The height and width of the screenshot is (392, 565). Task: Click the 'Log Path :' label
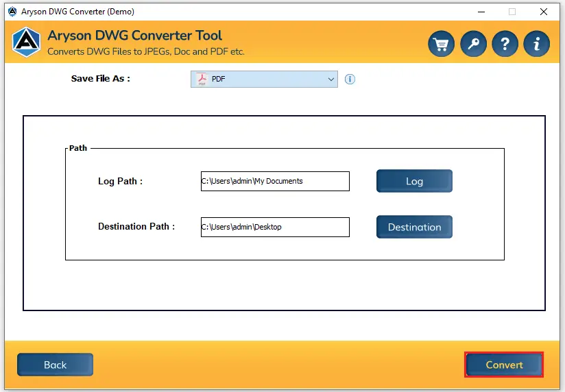[121, 181]
